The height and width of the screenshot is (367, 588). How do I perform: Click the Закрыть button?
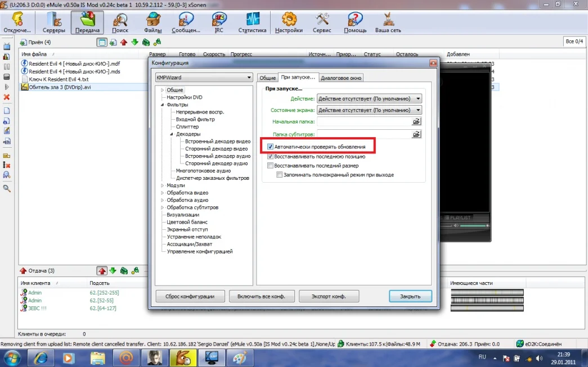tap(410, 296)
